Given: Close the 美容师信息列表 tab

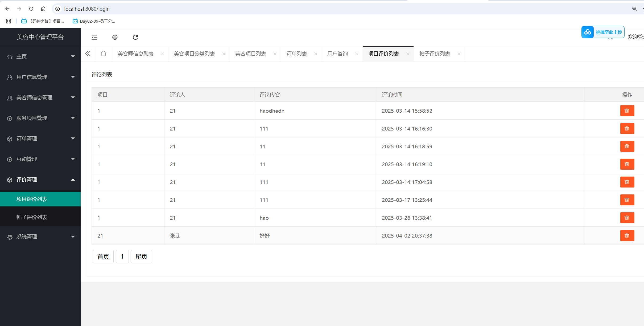Looking at the screenshot, I should [x=162, y=54].
